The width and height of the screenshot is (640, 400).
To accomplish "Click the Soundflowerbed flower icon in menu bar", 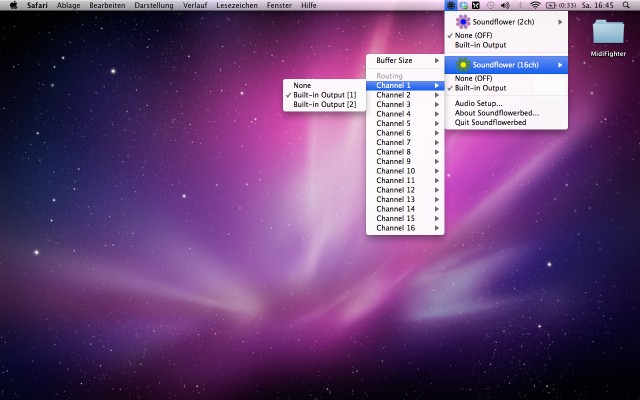I will coord(451,5).
